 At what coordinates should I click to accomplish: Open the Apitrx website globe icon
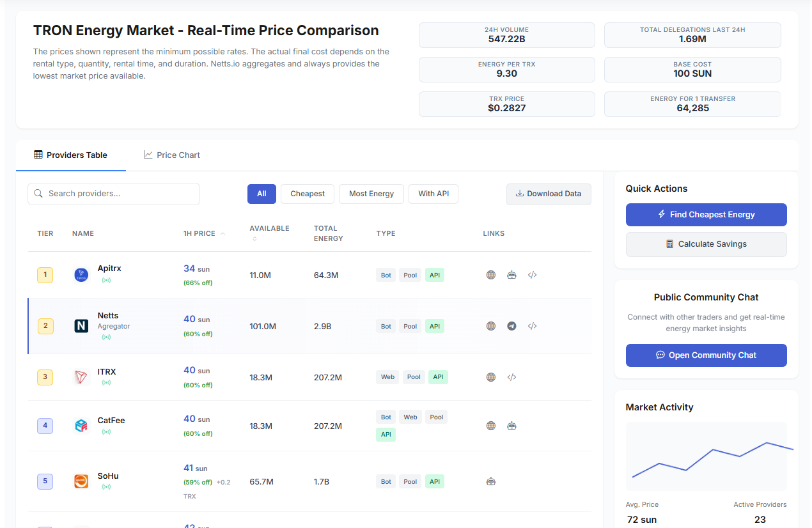(x=491, y=275)
